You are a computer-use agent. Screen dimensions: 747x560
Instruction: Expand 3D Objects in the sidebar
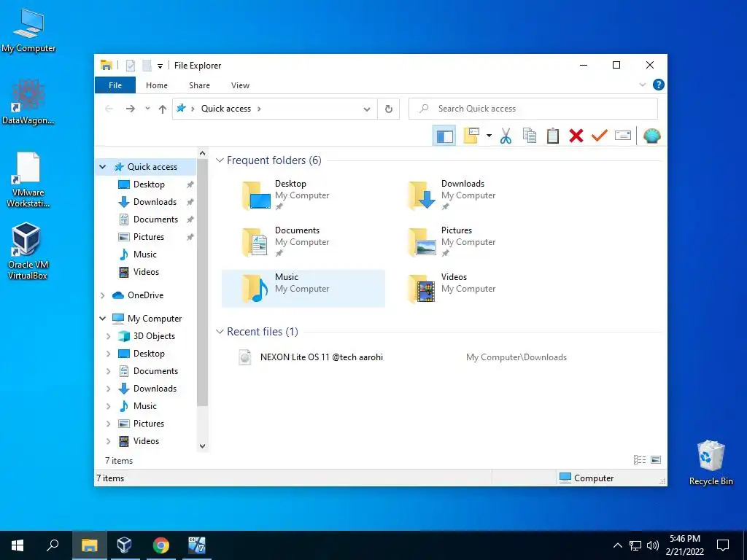point(108,336)
